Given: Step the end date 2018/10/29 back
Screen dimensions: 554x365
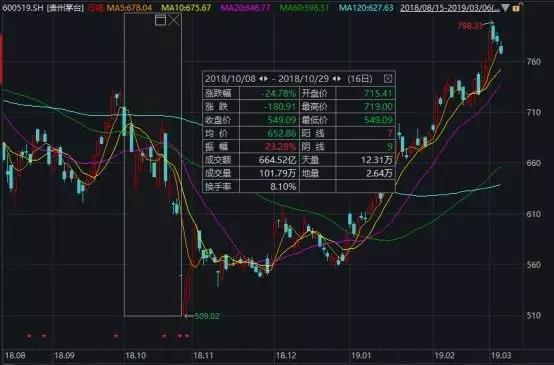Looking at the screenshot, I should point(334,78).
